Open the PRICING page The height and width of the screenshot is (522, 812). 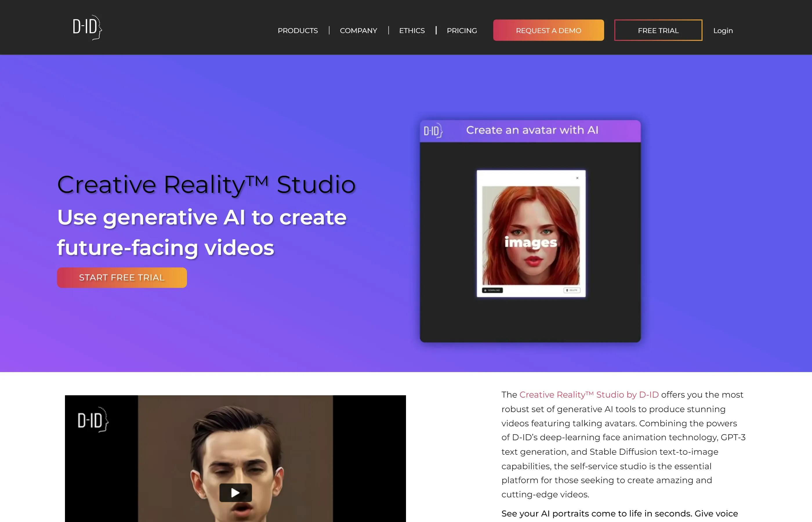click(462, 30)
